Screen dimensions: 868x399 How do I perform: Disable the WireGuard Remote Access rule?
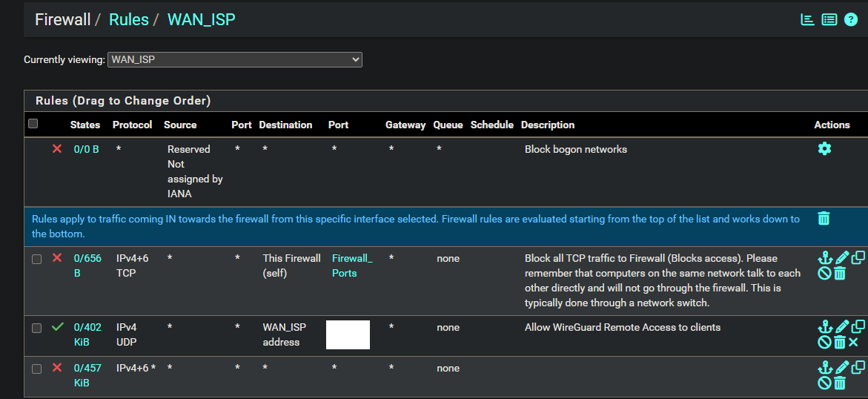(x=824, y=343)
